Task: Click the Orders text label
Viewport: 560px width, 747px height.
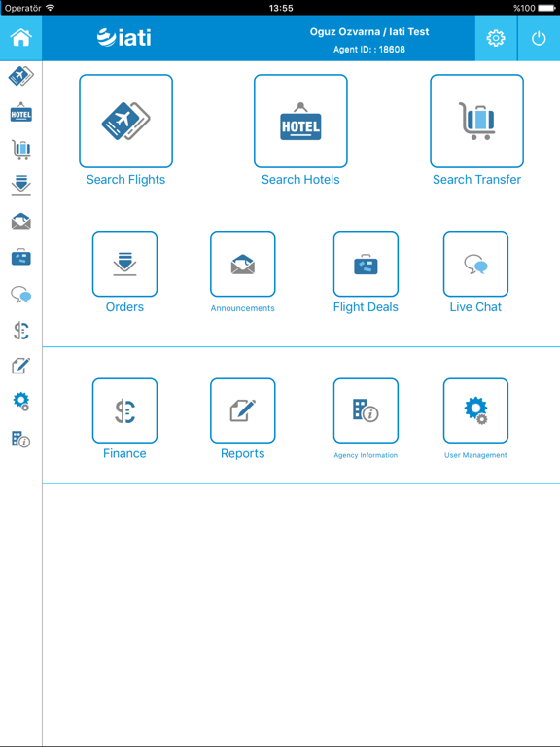Action: click(124, 306)
